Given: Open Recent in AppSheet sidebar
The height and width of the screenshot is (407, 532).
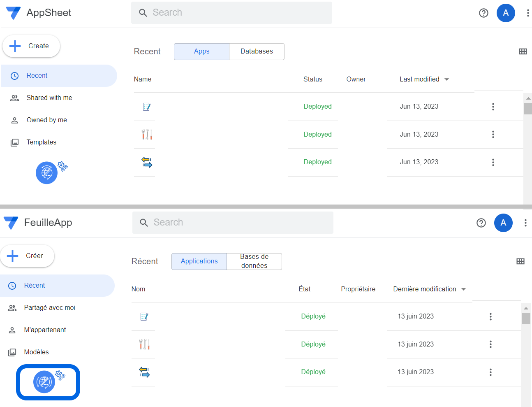Looking at the screenshot, I should pyautogui.click(x=59, y=76).
